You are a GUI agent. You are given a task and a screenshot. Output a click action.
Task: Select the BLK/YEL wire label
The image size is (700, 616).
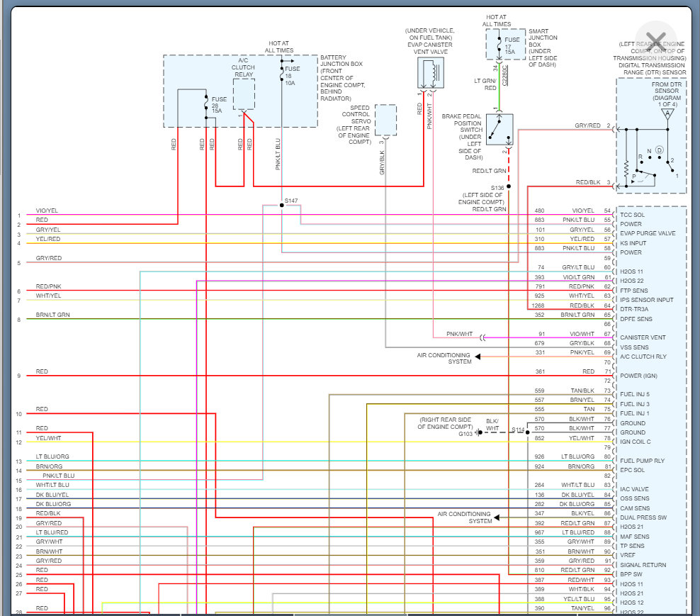(582, 514)
